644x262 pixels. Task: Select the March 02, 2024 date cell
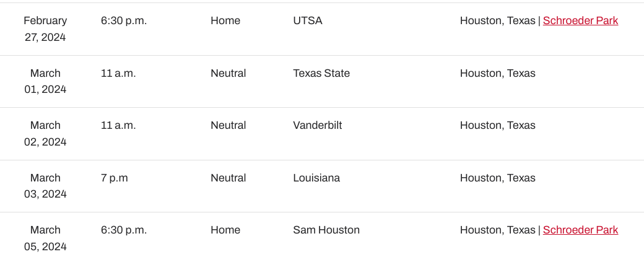point(45,133)
